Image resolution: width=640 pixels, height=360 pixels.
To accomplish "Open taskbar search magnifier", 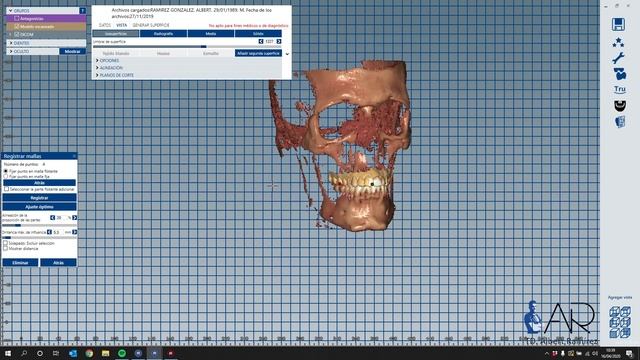I will coord(24,353).
